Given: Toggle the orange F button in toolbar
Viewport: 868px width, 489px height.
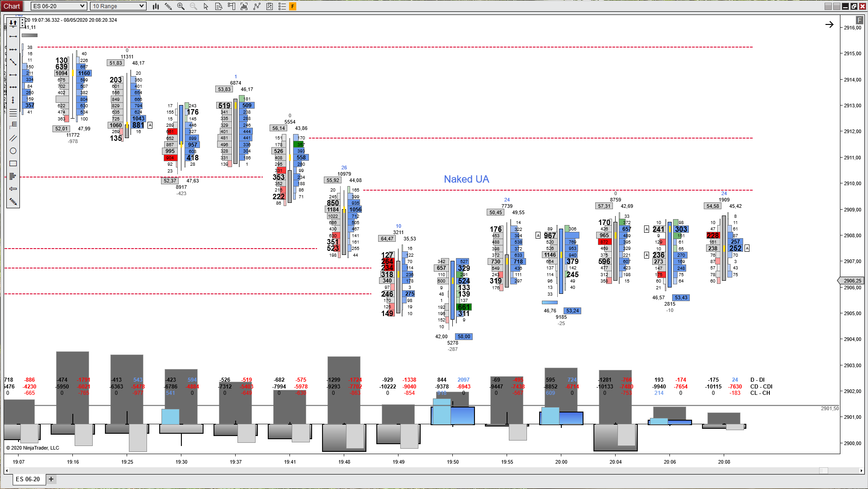Looking at the screenshot, I should click(293, 6).
